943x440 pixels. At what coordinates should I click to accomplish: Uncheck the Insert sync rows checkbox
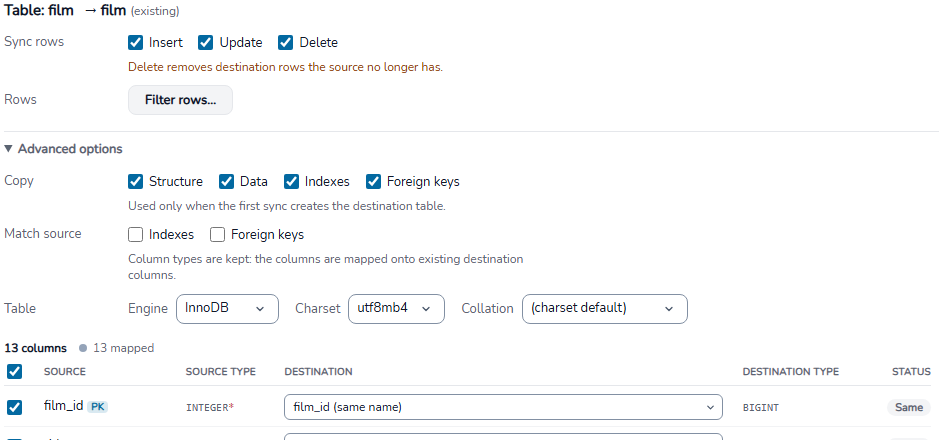pyautogui.click(x=135, y=43)
